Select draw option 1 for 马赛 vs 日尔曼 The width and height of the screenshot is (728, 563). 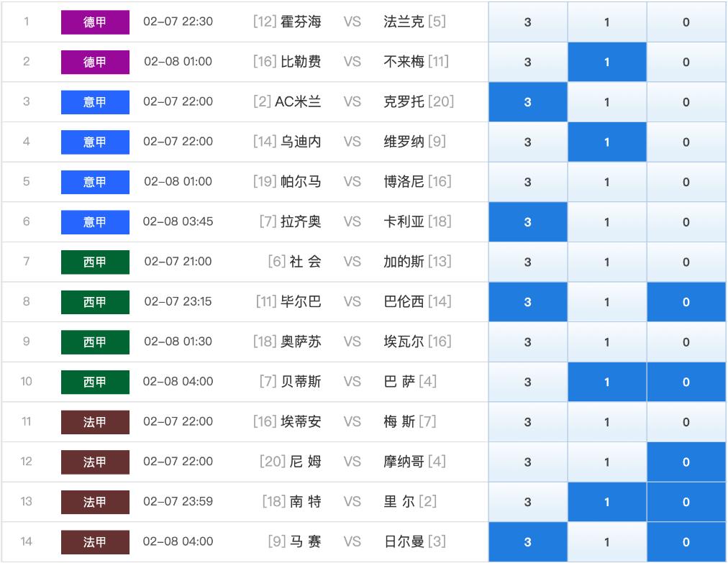click(x=607, y=541)
